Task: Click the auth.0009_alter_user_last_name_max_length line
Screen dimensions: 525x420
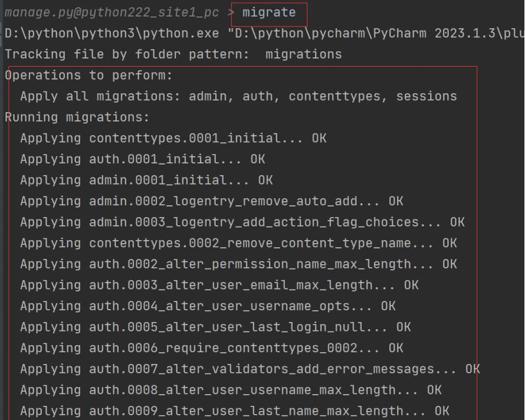Action: point(234,411)
